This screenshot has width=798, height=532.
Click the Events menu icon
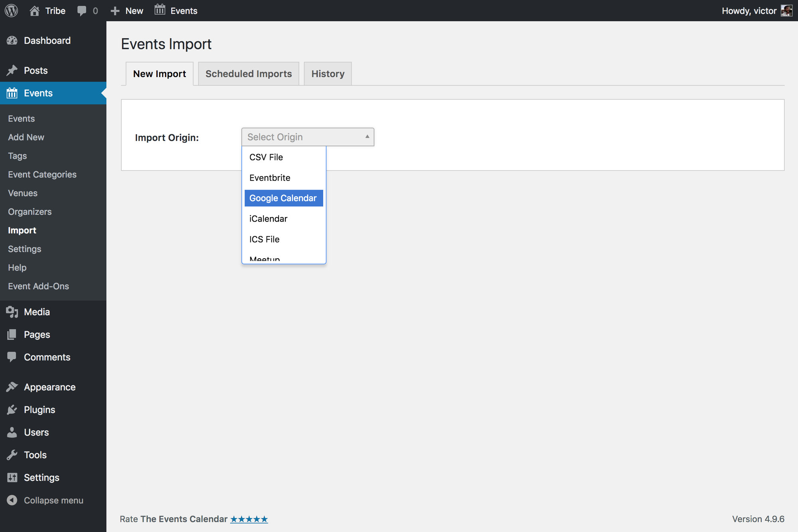pyautogui.click(x=12, y=93)
